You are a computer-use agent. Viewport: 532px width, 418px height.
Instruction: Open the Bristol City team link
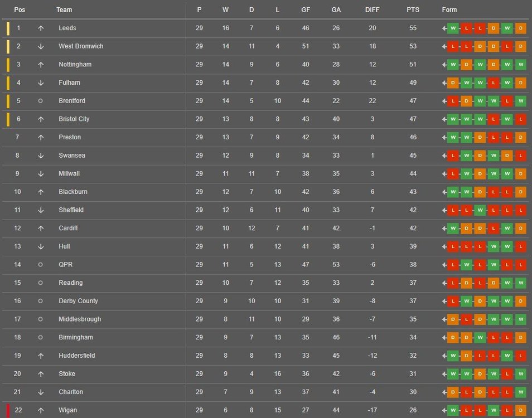74,119
